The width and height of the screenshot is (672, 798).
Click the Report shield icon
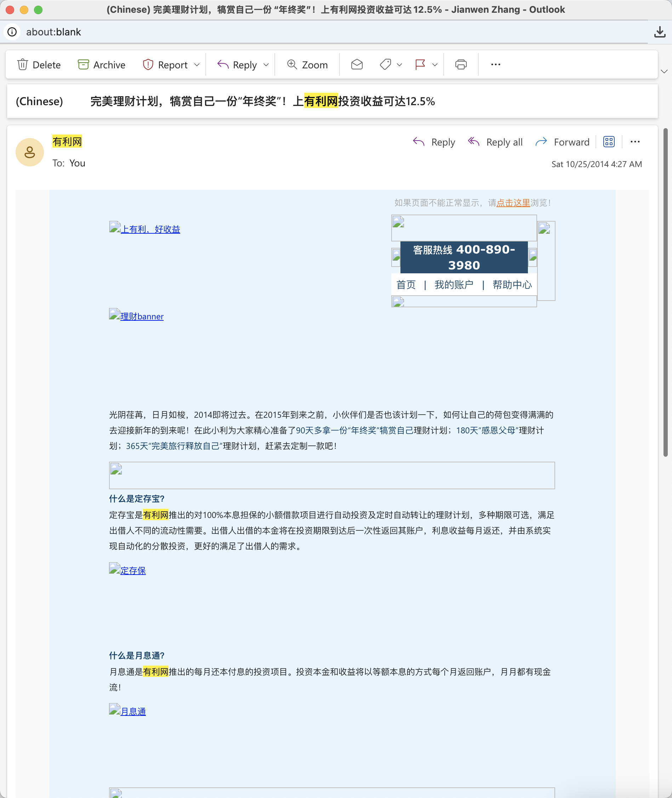click(148, 65)
